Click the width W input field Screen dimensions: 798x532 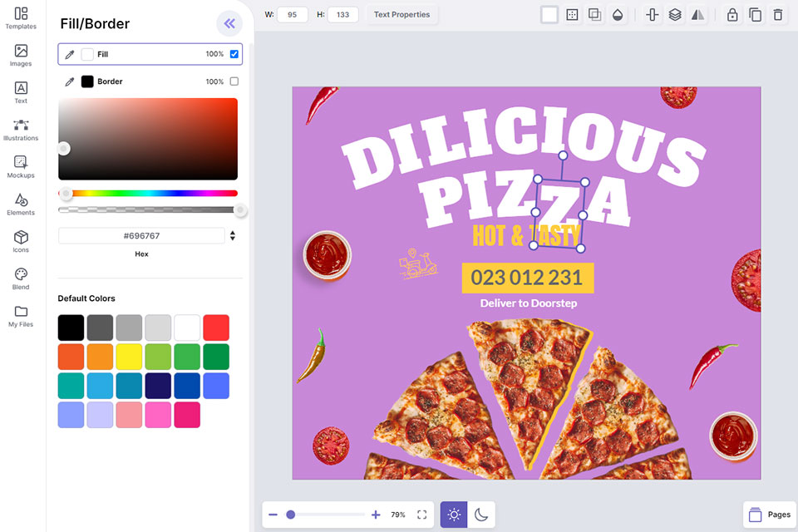(292, 15)
